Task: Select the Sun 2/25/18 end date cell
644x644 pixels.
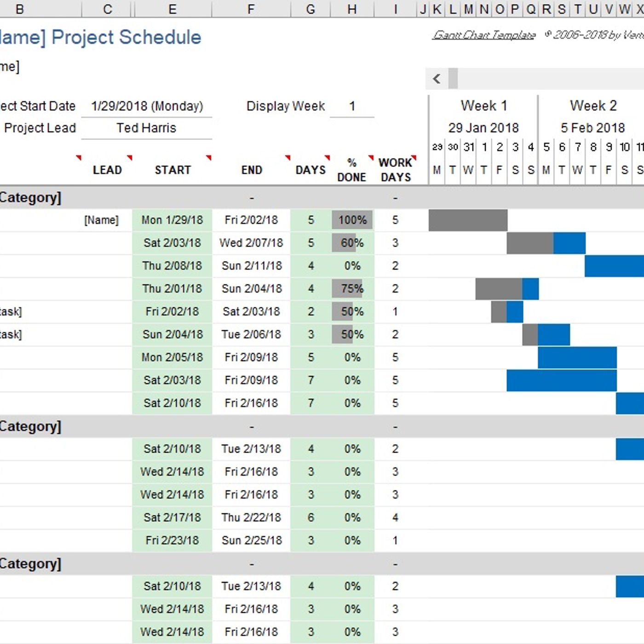Action: (x=251, y=540)
